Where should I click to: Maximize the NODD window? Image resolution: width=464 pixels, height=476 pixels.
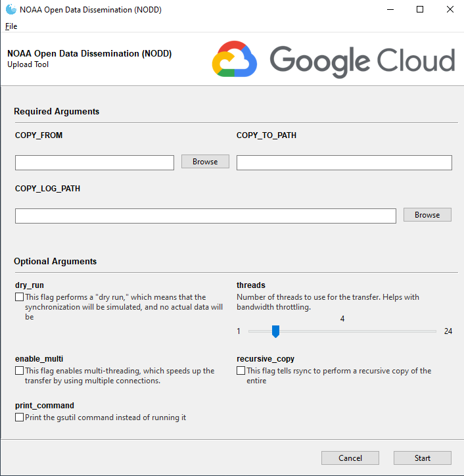coord(420,9)
